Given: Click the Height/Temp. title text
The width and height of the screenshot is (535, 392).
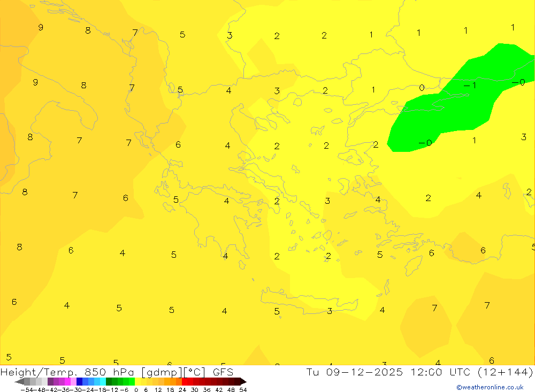Looking at the screenshot, I should click(39, 372).
